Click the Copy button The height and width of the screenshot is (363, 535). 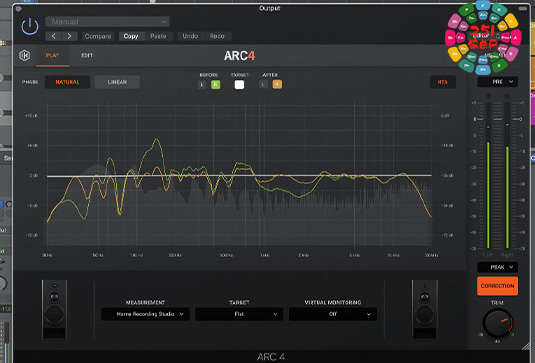click(131, 36)
